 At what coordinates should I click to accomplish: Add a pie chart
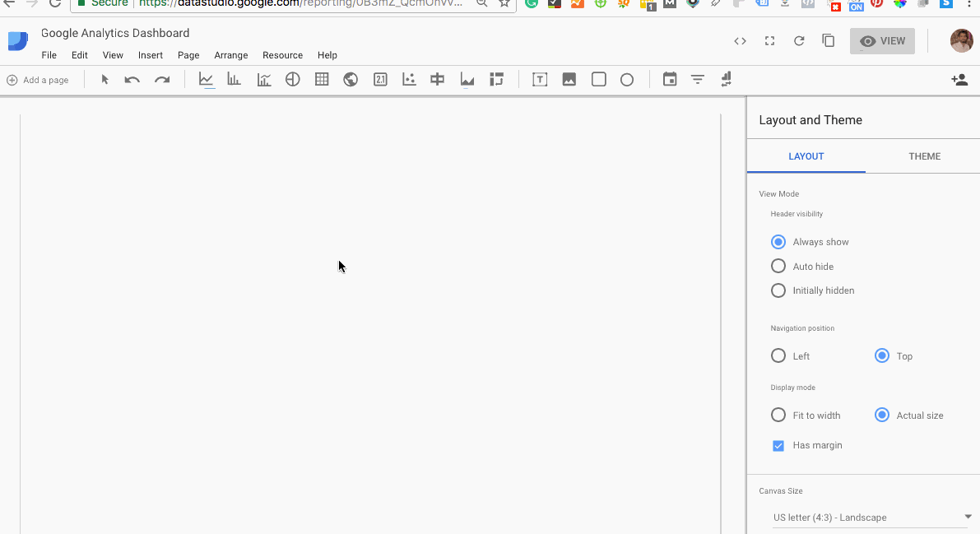point(293,79)
